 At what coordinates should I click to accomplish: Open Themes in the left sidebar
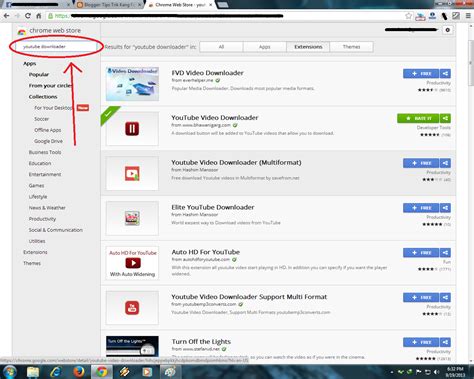[x=32, y=263]
